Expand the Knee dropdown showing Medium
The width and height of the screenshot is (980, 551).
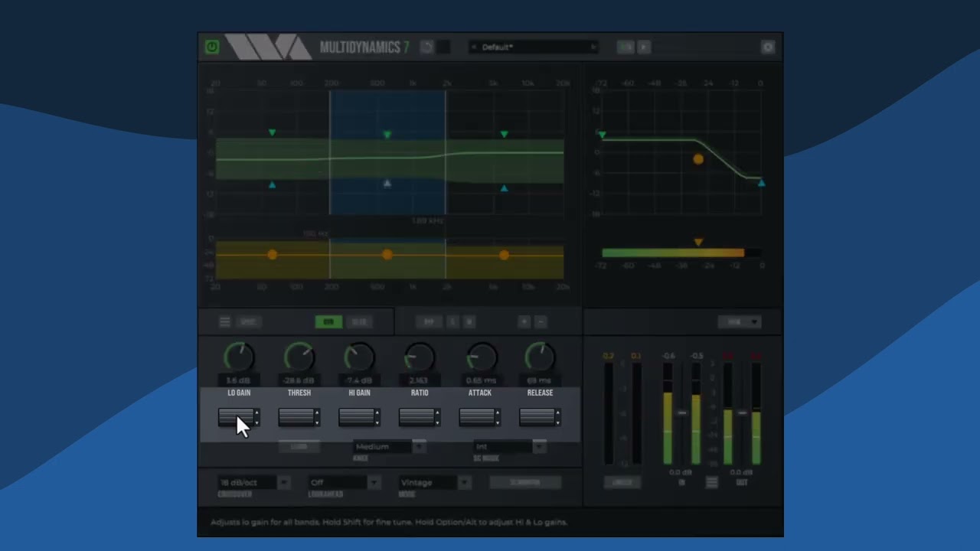coord(390,446)
